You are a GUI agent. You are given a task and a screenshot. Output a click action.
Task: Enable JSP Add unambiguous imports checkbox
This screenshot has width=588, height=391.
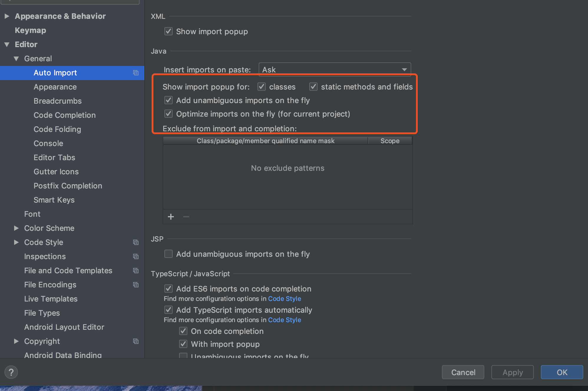(x=169, y=254)
